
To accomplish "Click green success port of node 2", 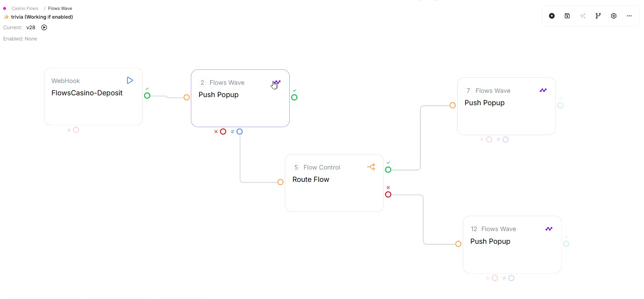I will coord(294,97).
